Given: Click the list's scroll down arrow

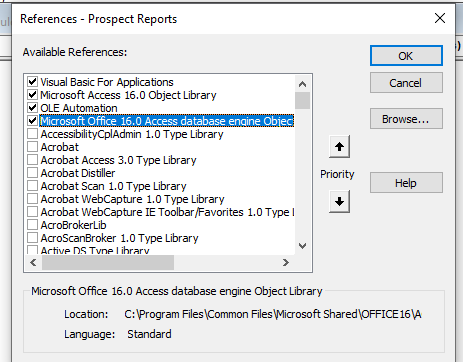Looking at the screenshot, I should point(302,246).
